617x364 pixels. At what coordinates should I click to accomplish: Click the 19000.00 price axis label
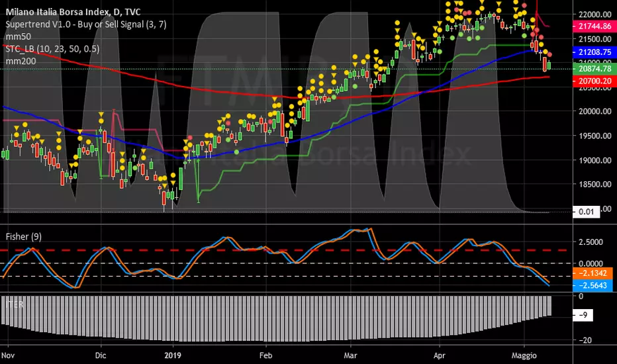(595, 160)
